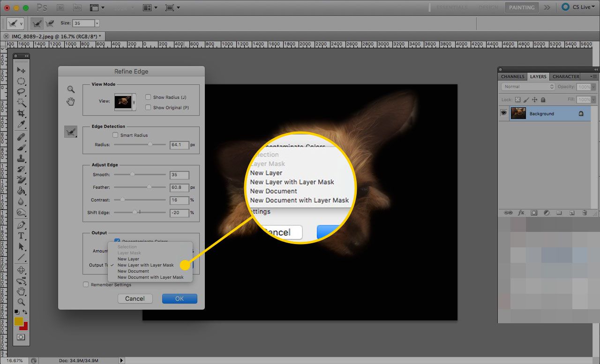600x364 pixels.
Task: Click the Painting workspace button
Action: (522, 7)
